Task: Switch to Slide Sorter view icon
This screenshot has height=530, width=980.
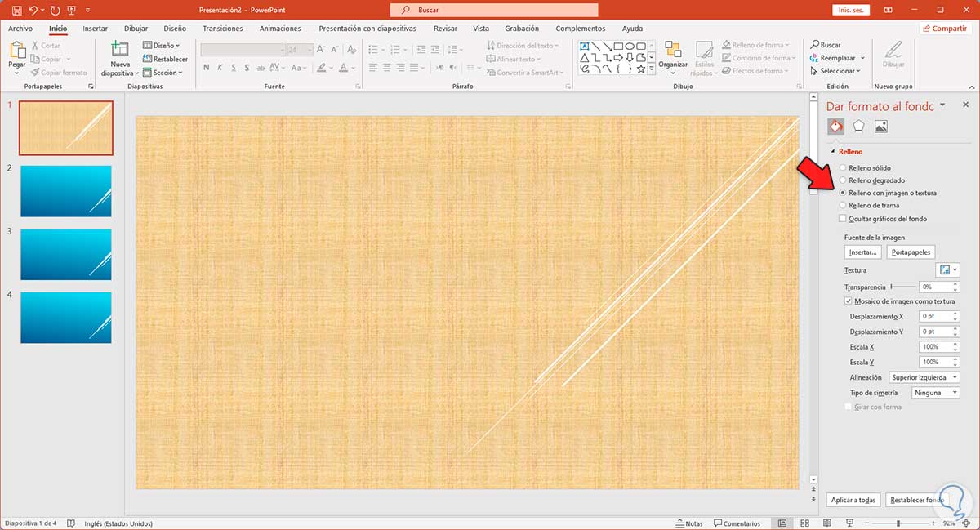Action: click(x=804, y=523)
